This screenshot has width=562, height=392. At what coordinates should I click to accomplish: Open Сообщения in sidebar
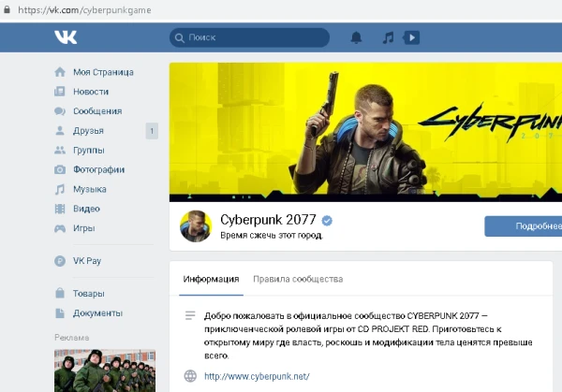click(97, 111)
